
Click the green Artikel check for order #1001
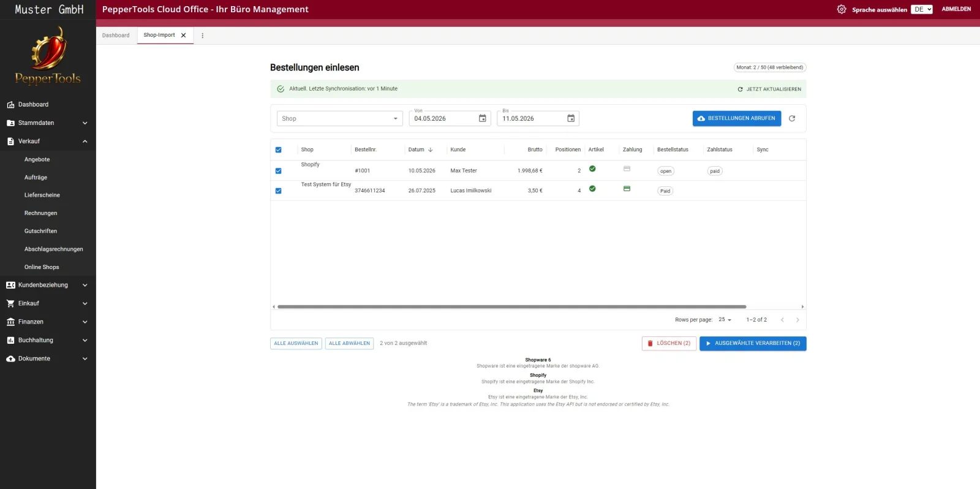coord(592,169)
